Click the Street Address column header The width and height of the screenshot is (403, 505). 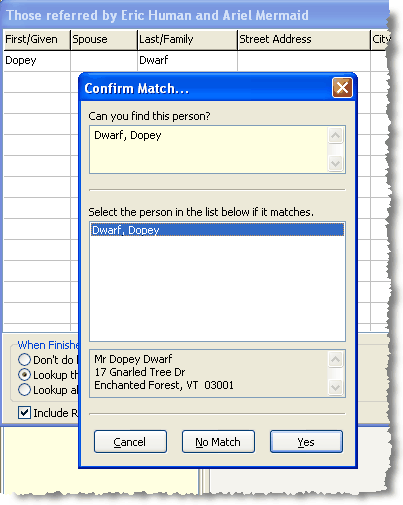[304, 40]
